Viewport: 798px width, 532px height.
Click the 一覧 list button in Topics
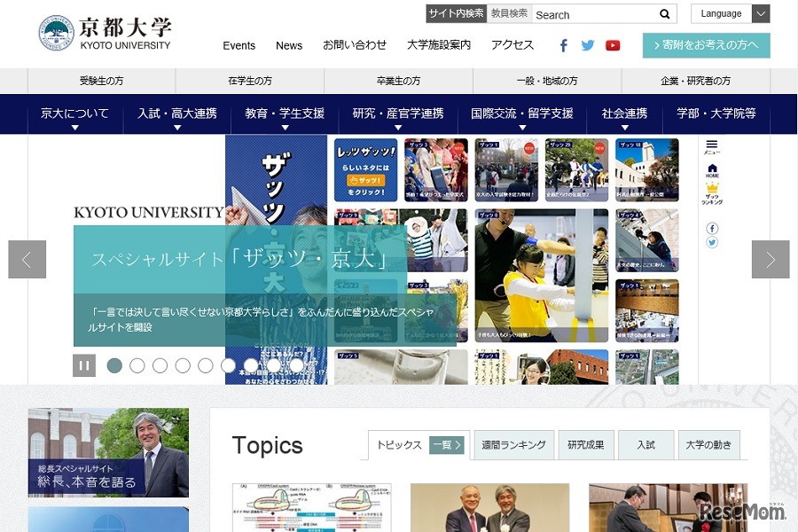click(x=447, y=445)
